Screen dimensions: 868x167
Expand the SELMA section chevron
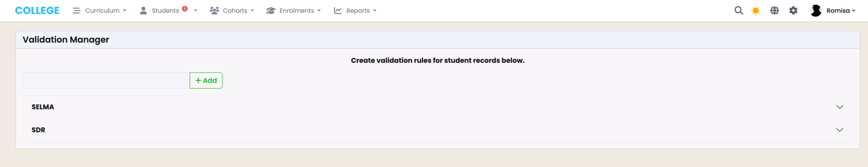840,107
